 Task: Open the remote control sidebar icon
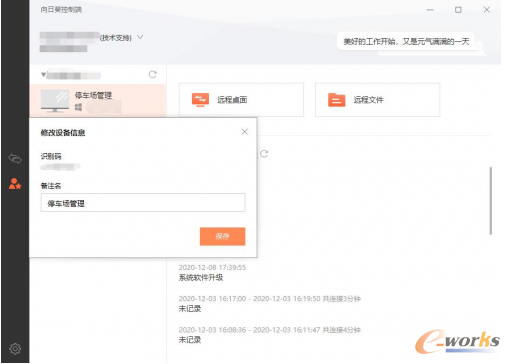15,159
